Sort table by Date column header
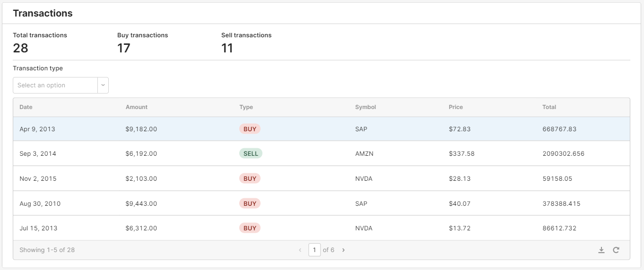 click(26, 107)
